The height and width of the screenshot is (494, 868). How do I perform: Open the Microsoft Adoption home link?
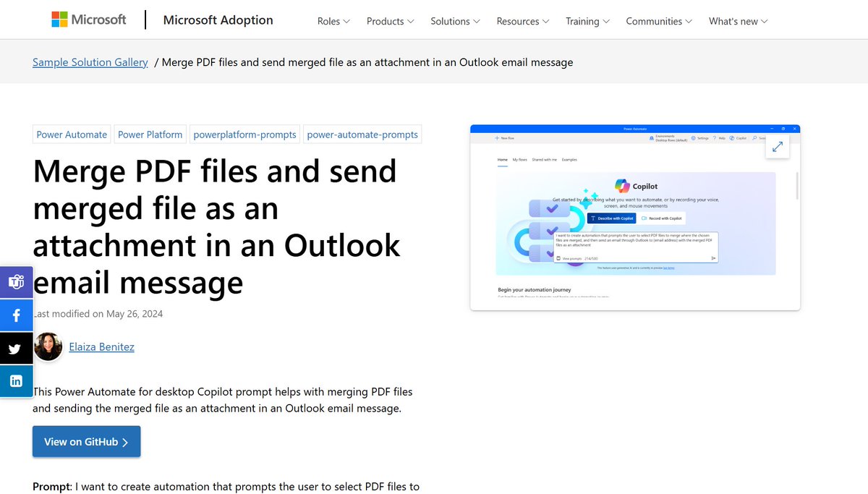pyautogui.click(x=218, y=20)
